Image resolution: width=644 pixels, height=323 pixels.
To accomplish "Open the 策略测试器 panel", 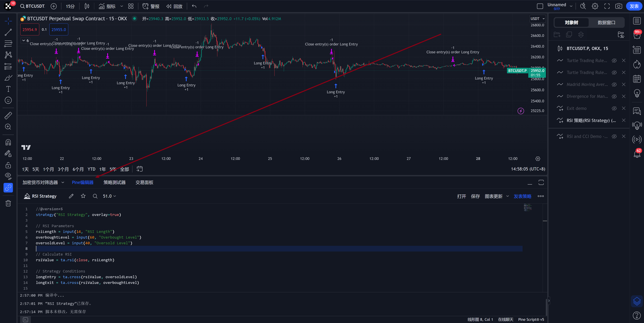I will point(115,182).
